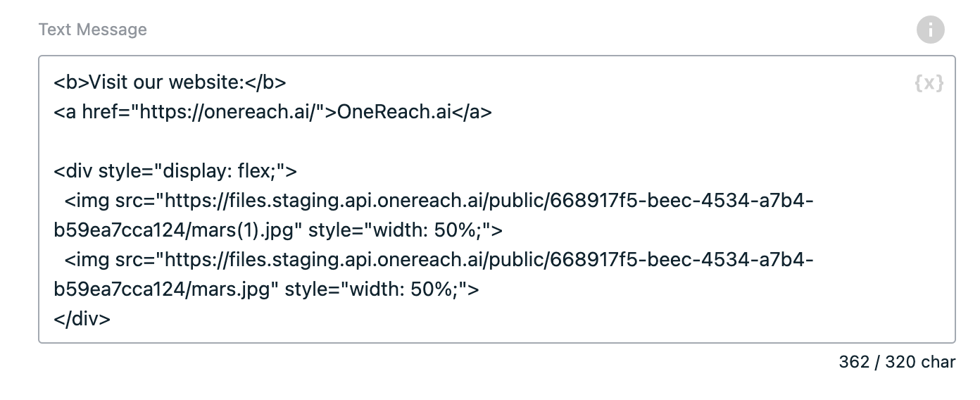Click the 362 / 320 char counter
The height and width of the screenshot is (400, 980).
click(x=897, y=362)
